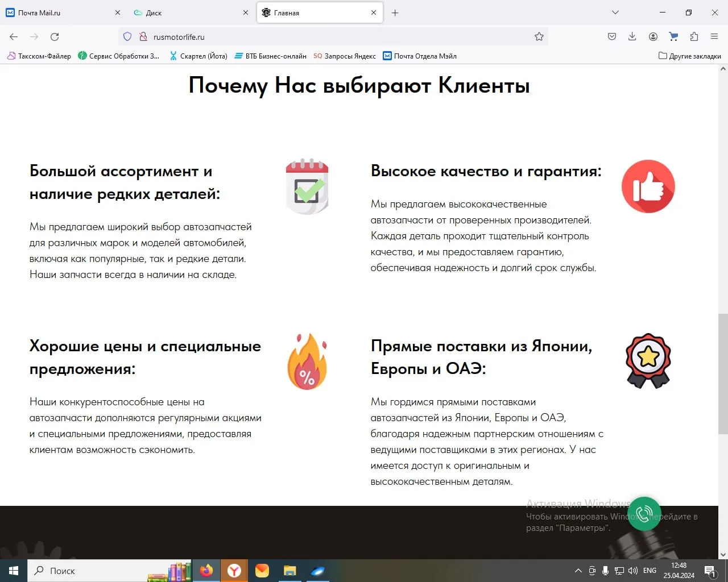Open Yandex Browser from the taskbar
Image resolution: width=728 pixels, height=582 pixels.
234,571
